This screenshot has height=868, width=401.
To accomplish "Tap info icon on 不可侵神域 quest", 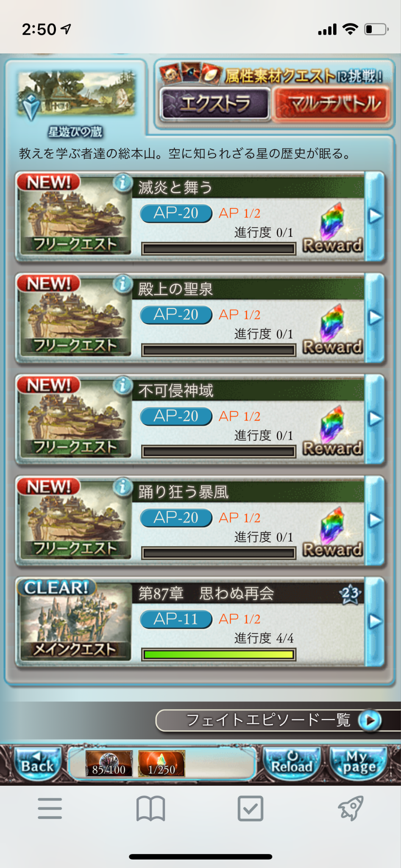I will coord(123,386).
